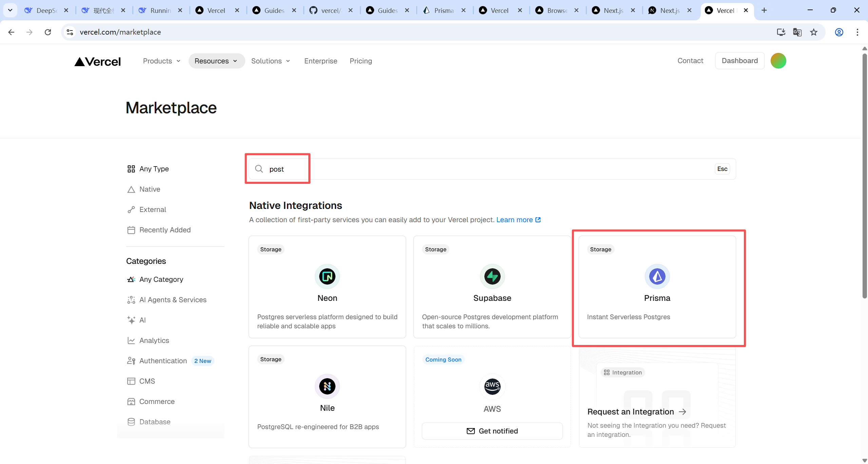Open the Pricing page
The width and height of the screenshot is (868, 464).
(x=361, y=61)
